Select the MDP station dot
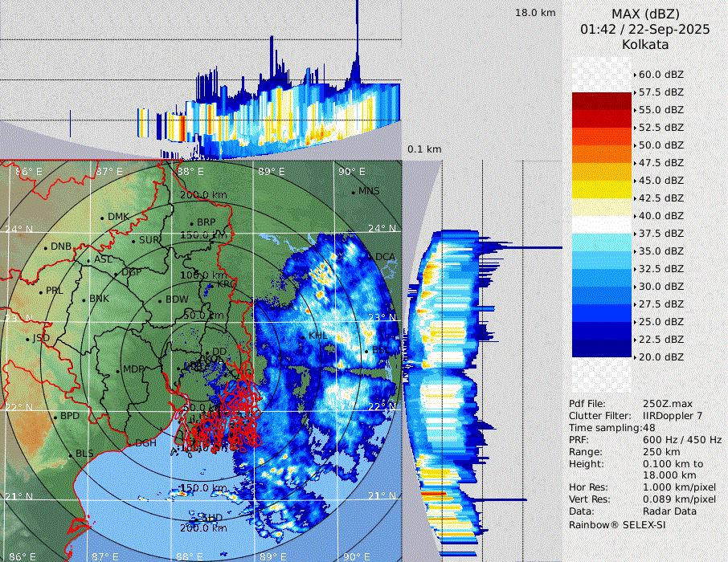This screenshot has height=562, width=728. click(x=118, y=370)
